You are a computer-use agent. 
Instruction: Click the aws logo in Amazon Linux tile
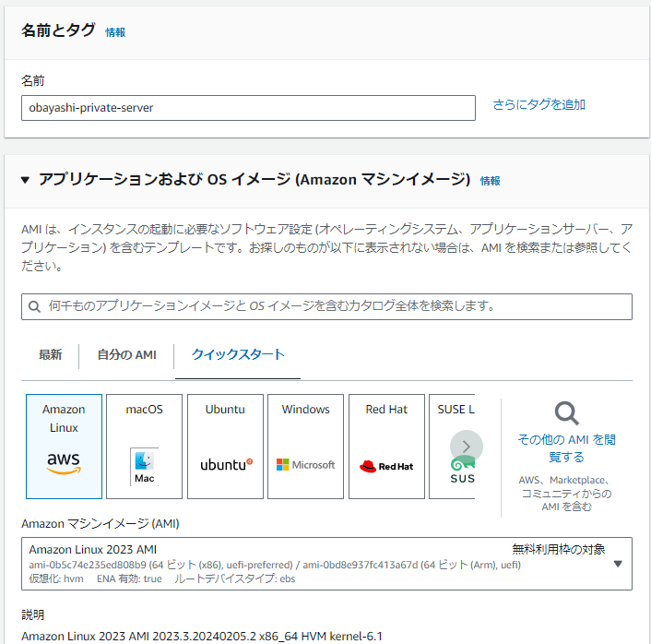[x=64, y=463]
